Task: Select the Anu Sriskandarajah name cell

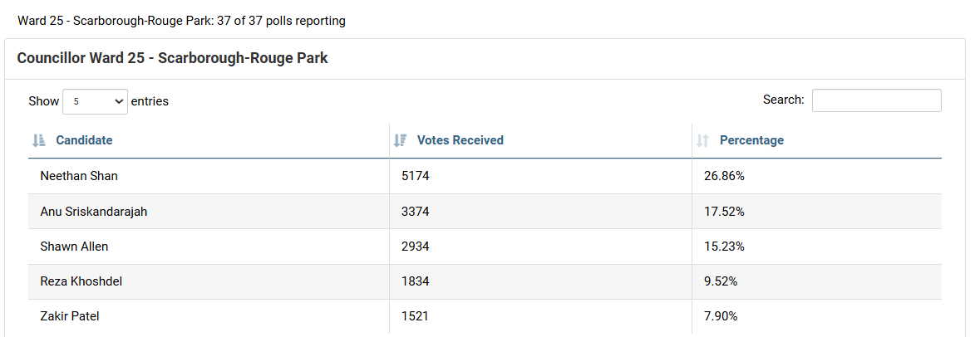Action: 93,212
